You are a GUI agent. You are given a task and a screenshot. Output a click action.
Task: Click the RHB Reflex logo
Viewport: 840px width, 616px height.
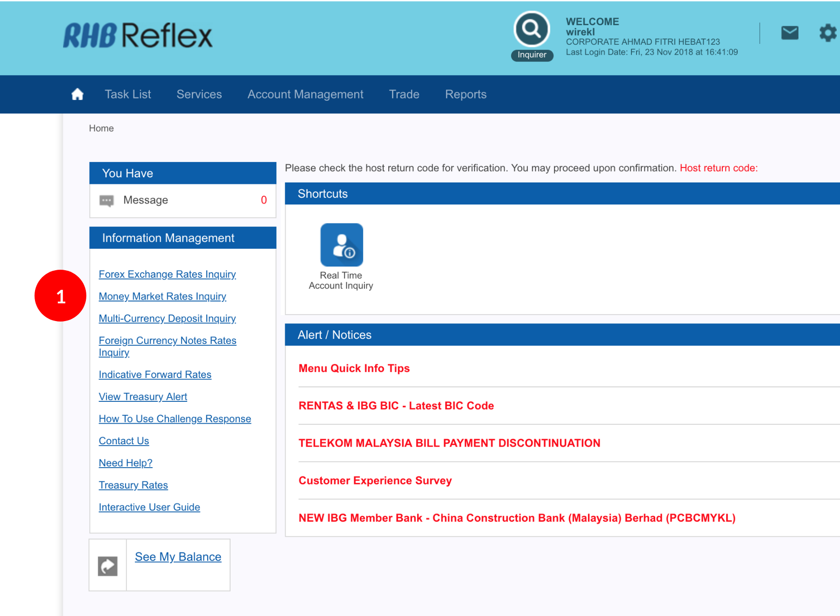pyautogui.click(x=138, y=36)
